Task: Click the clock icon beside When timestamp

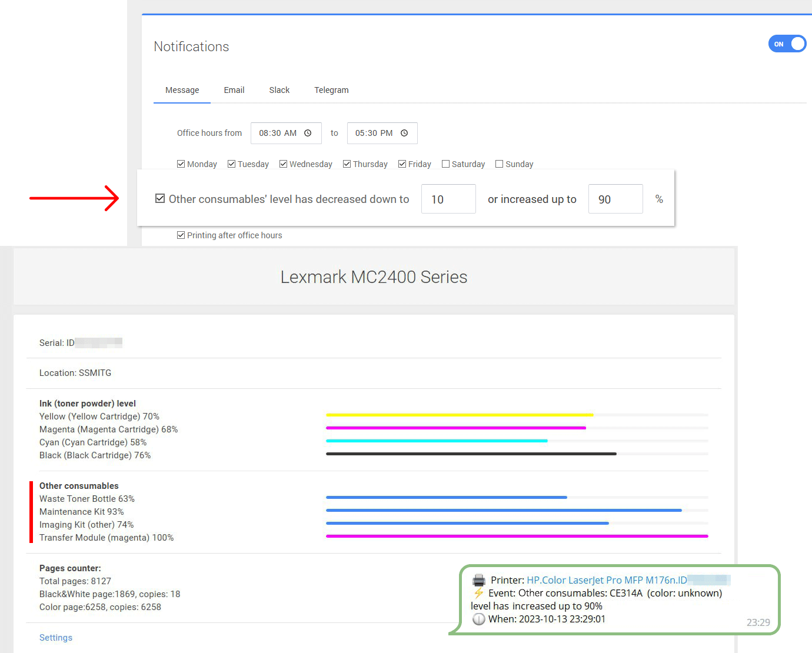Action: pyautogui.click(x=479, y=619)
